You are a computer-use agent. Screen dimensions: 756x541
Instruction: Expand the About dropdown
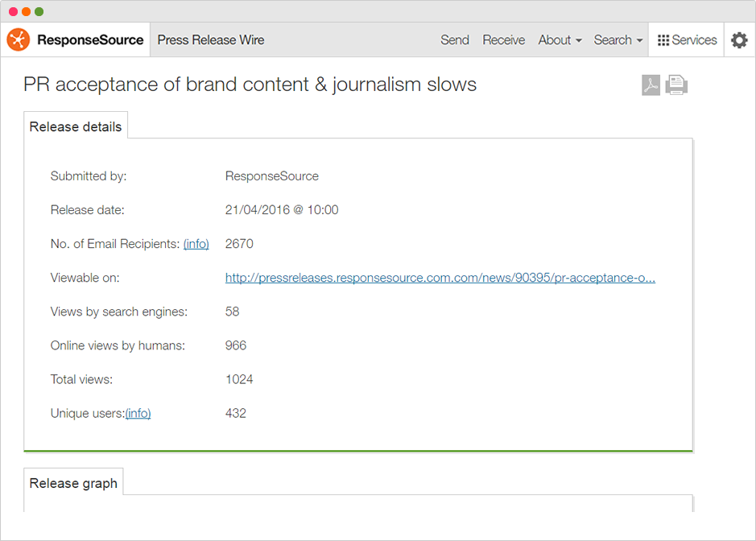click(x=560, y=40)
